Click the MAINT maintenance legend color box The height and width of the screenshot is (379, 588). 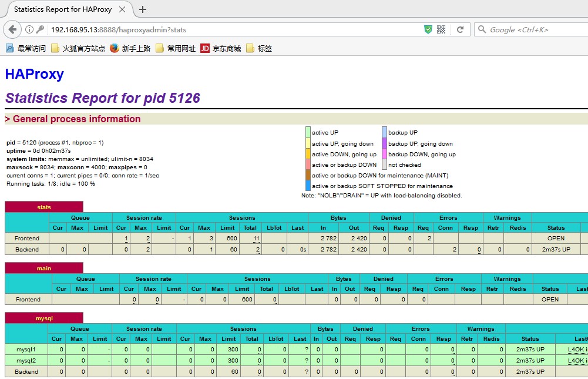(308, 175)
